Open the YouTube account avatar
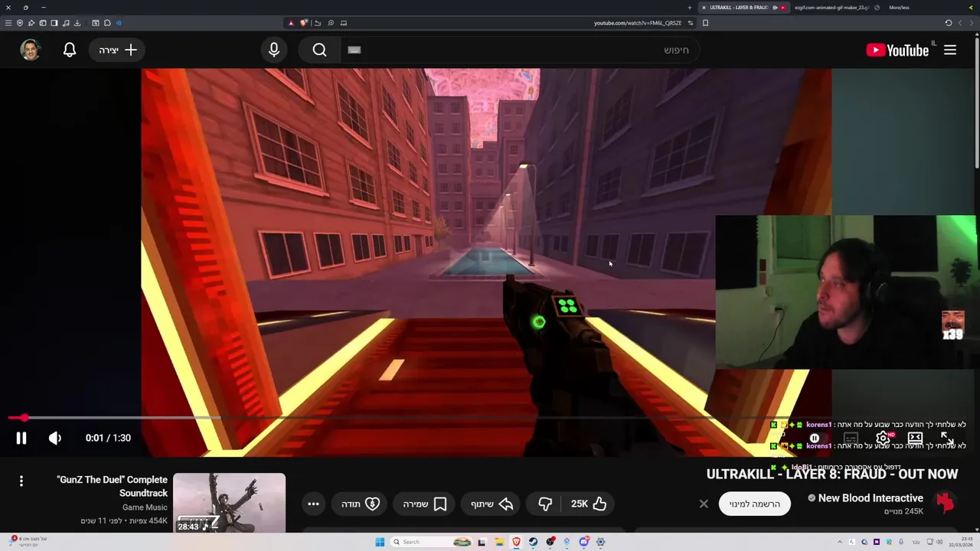Viewport: 980px width, 551px height. 31,50
